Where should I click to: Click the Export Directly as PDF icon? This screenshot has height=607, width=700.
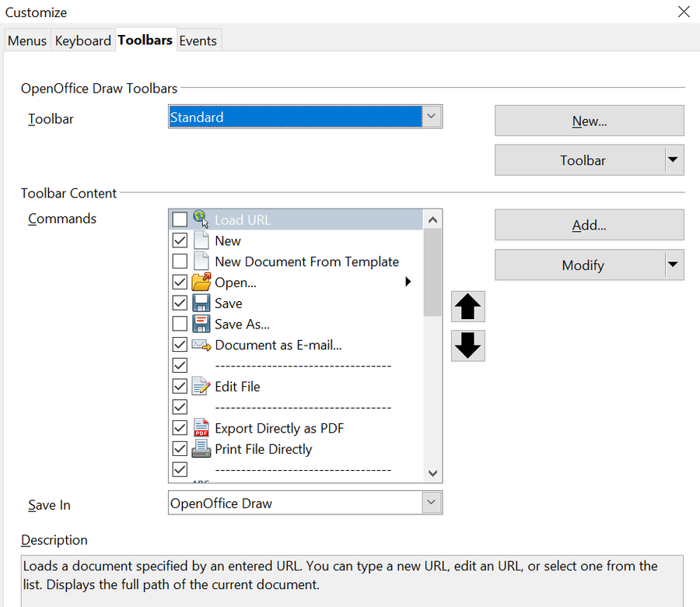pyautogui.click(x=201, y=428)
